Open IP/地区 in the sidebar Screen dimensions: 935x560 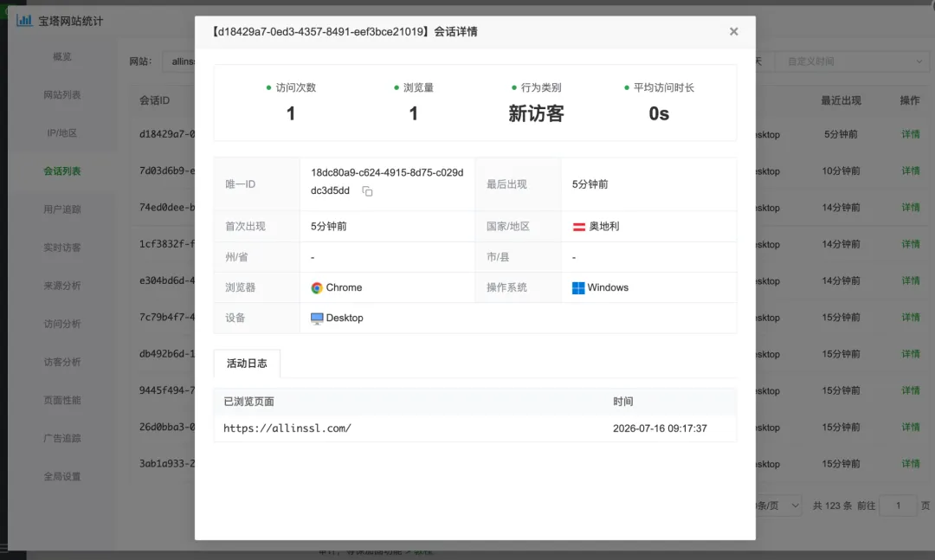62,133
